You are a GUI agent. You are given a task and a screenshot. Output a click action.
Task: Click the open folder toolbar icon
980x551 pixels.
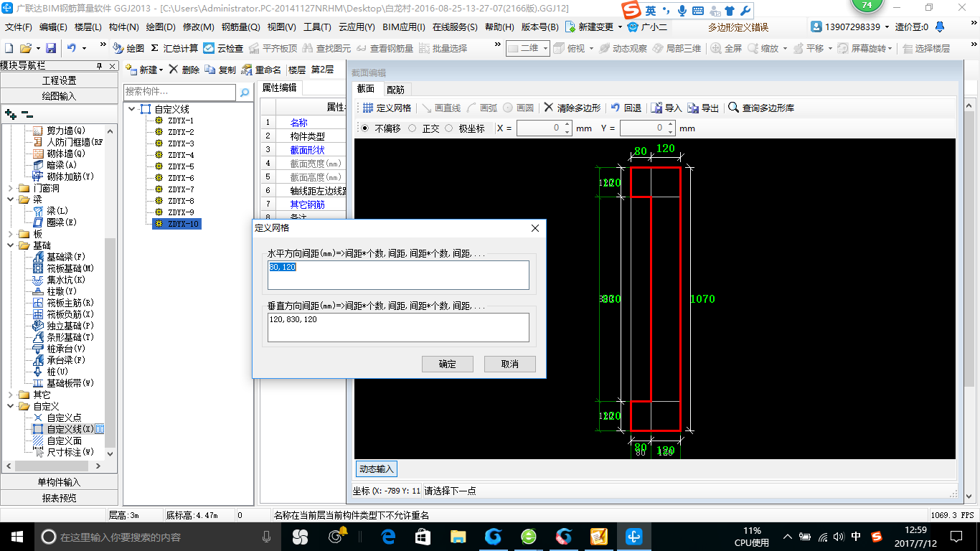(x=25, y=48)
